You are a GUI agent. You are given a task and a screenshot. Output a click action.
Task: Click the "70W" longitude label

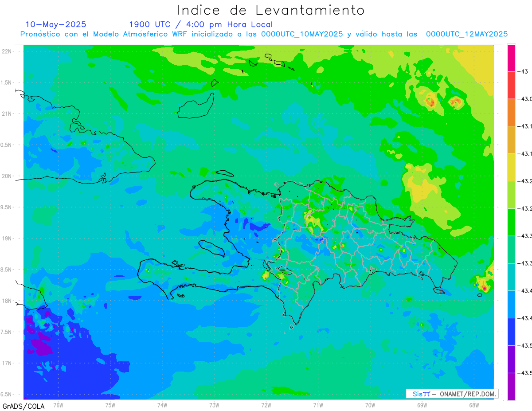370,405
